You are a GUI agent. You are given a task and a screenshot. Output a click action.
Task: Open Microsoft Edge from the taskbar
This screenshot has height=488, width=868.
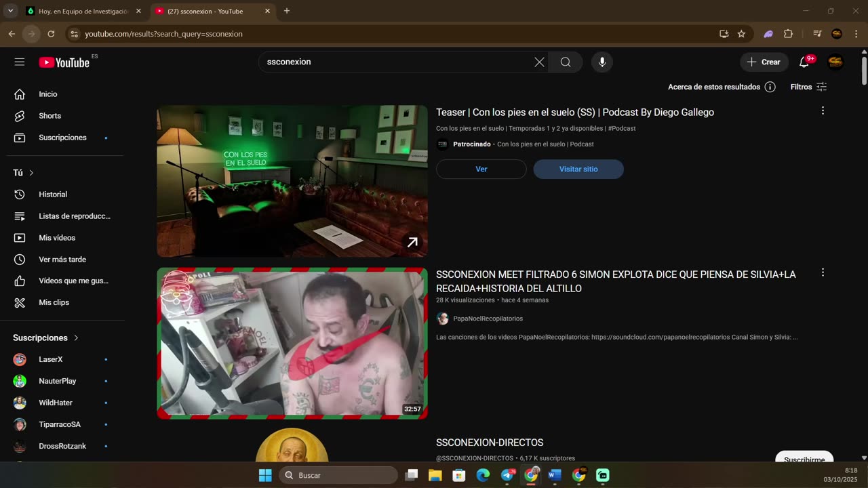tap(483, 475)
